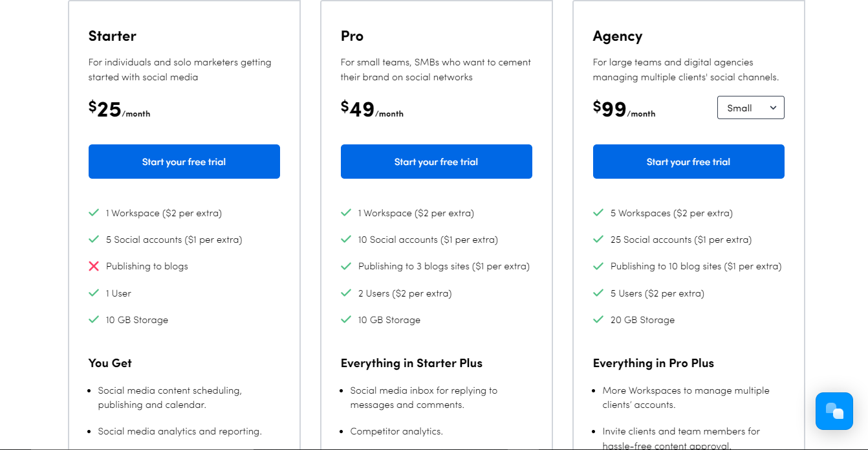Click the Agency plan heading
The image size is (868, 450).
coord(618,36)
